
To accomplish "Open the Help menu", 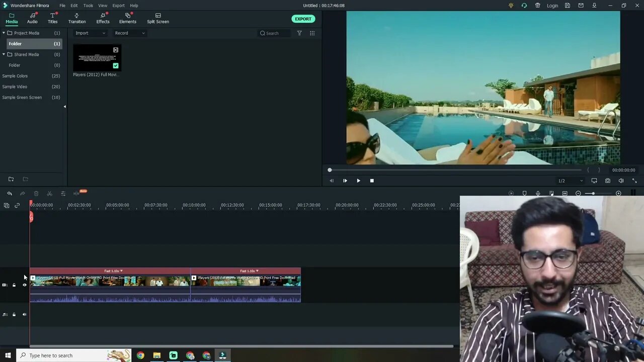I will [x=134, y=6].
